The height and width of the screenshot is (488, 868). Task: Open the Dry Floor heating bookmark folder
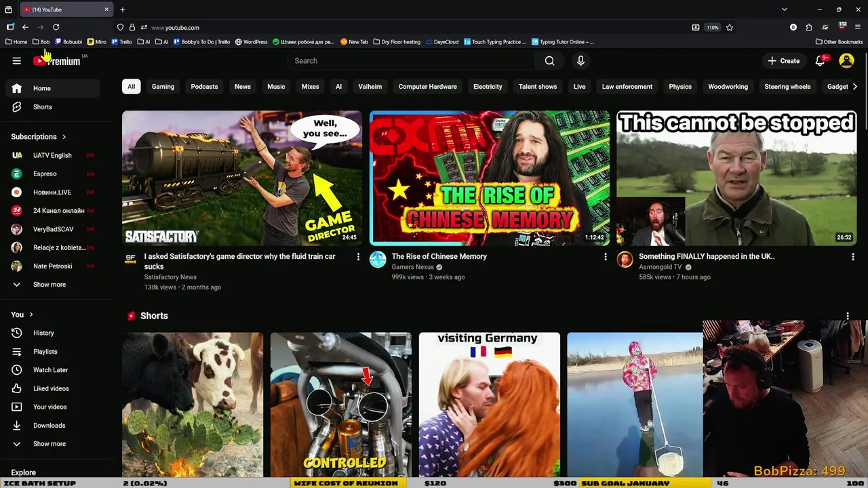click(x=397, y=42)
